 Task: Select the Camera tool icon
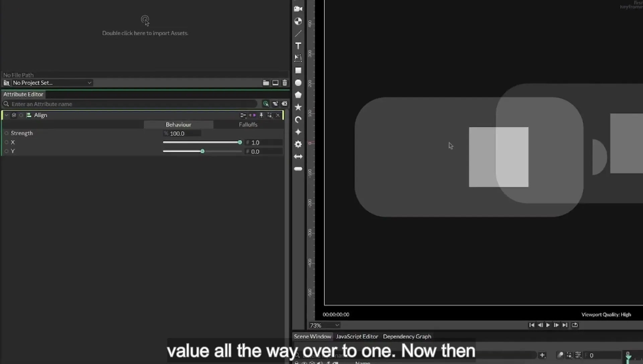[298, 9]
